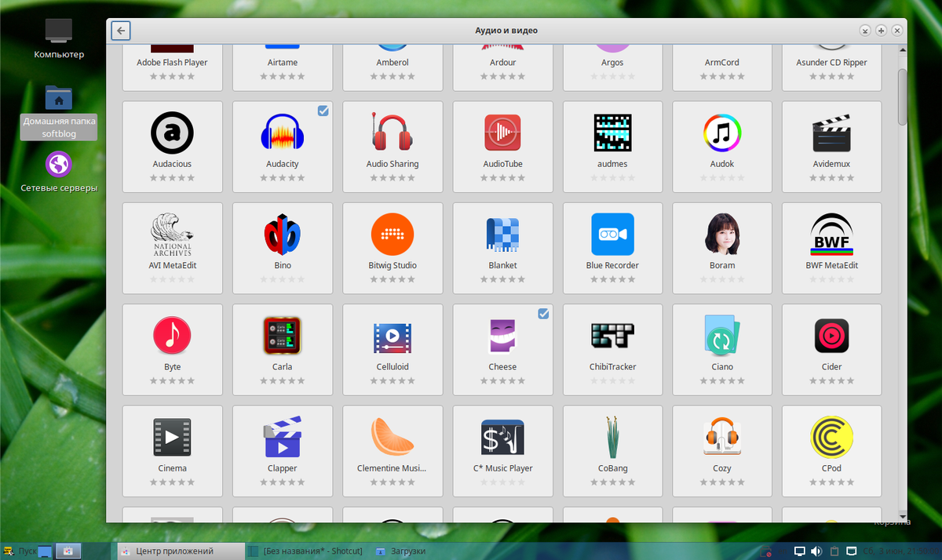This screenshot has width=942, height=560.
Task: Click the Adobe Flash Player label
Action: (x=172, y=63)
